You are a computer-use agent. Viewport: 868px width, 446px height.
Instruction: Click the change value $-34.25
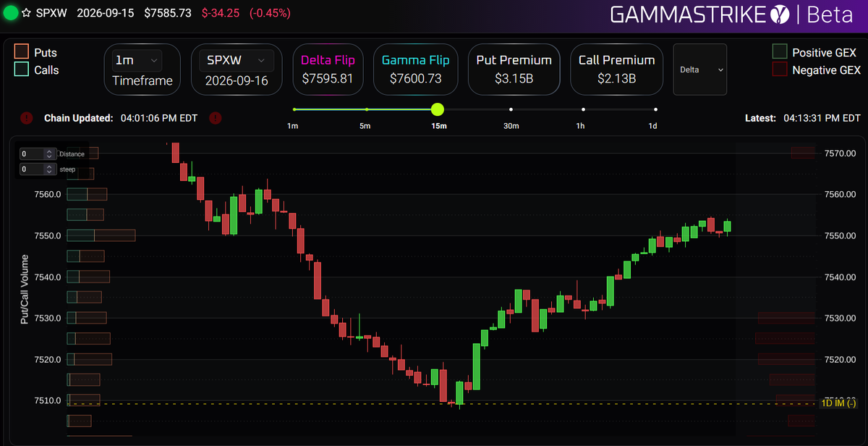click(x=221, y=13)
